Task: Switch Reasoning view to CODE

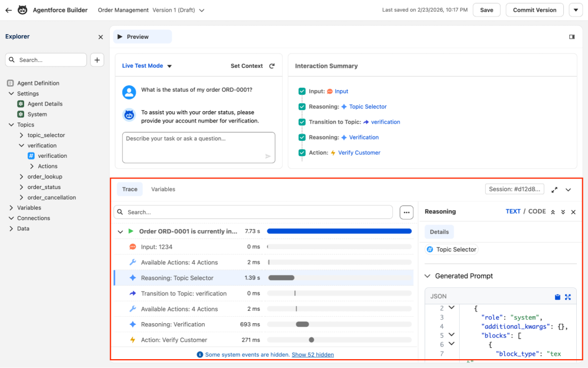Action: tap(537, 211)
